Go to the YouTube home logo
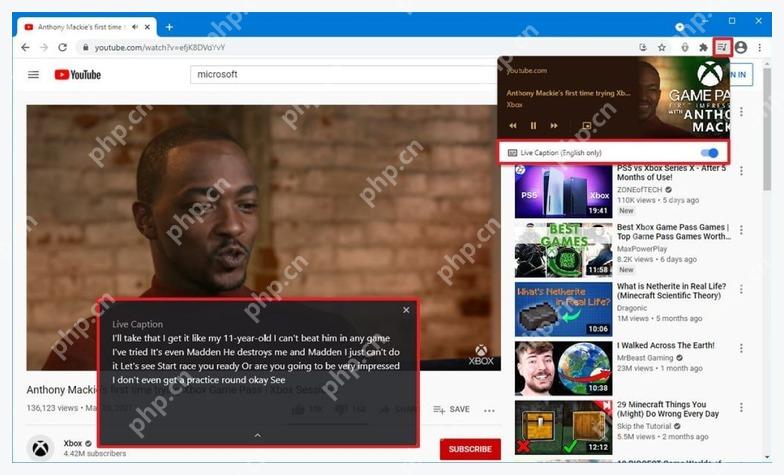 78,74
